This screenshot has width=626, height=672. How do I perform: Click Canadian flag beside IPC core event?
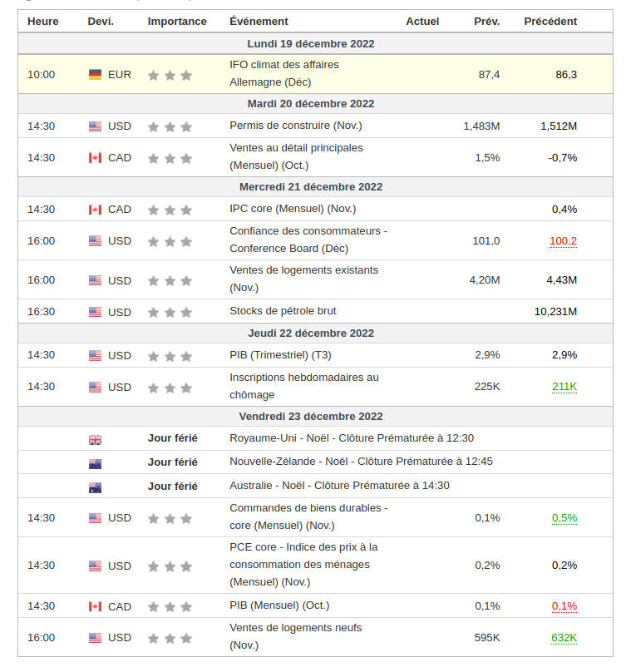[x=95, y=210]
